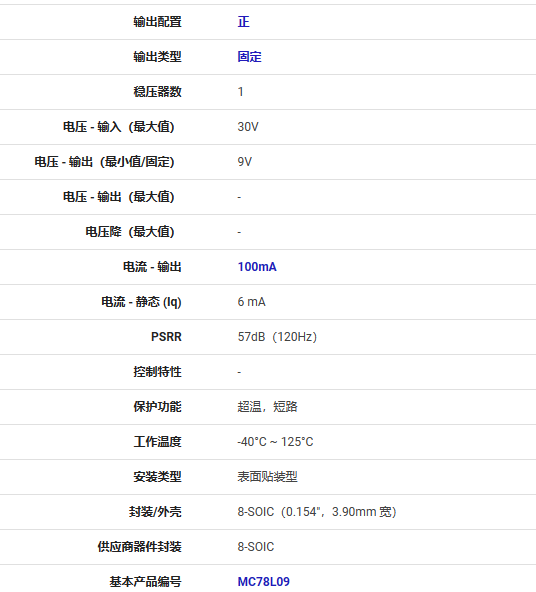Click the 9V output voltage value
The image size is (536, 592).
pos(245,162)
